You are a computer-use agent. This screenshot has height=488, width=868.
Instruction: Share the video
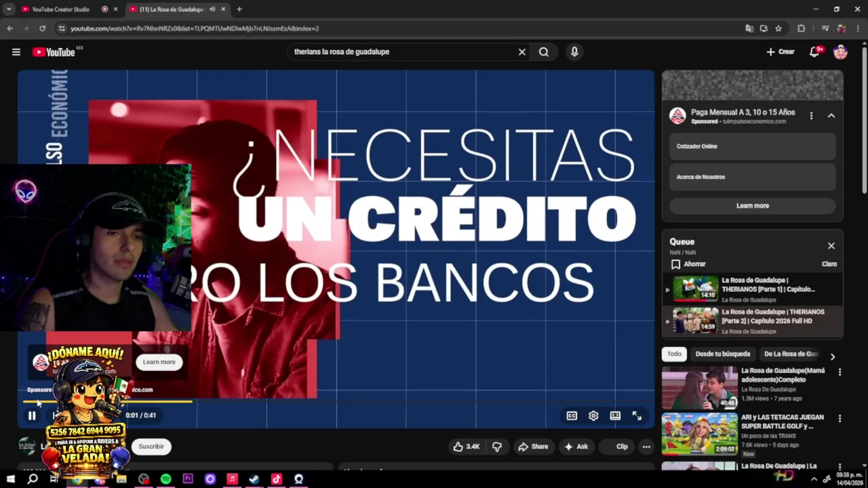click(x=533, y=447)
